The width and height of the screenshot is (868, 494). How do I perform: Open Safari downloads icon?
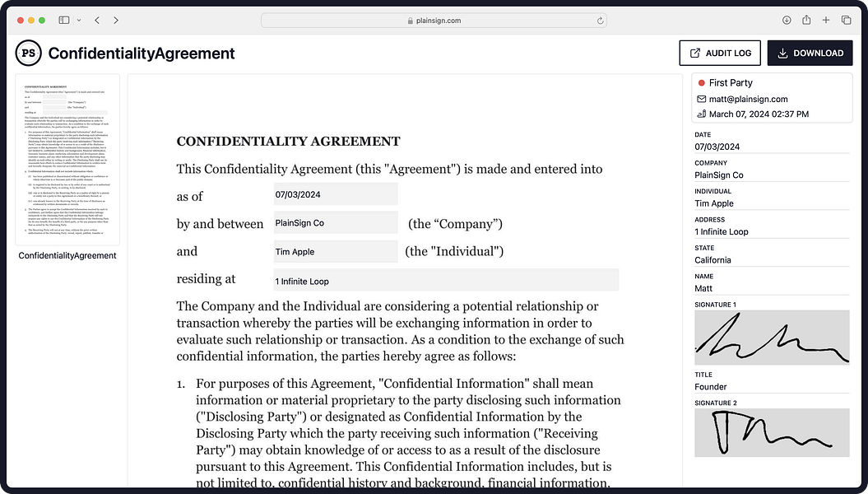point(787,20)
